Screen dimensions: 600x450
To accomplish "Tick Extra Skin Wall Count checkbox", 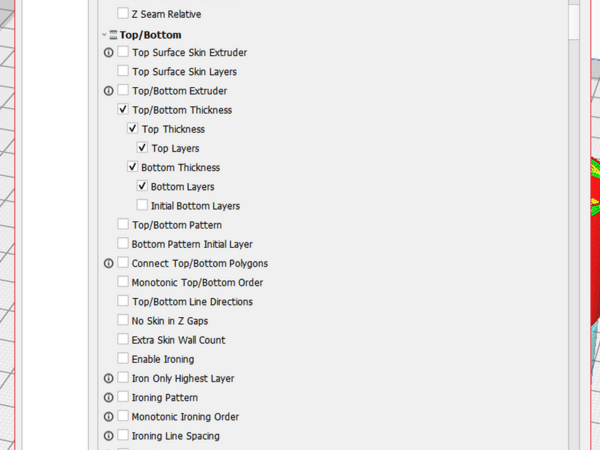I will coord(123,340).
